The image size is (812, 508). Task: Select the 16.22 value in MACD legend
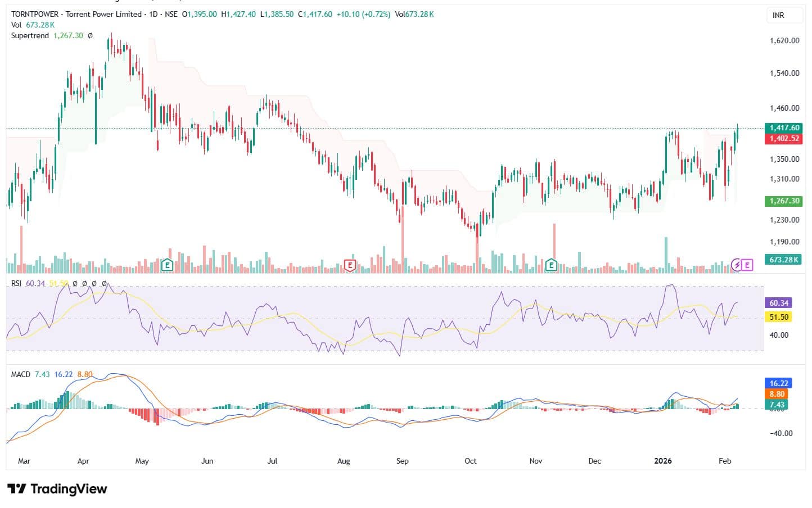point(64,374)
